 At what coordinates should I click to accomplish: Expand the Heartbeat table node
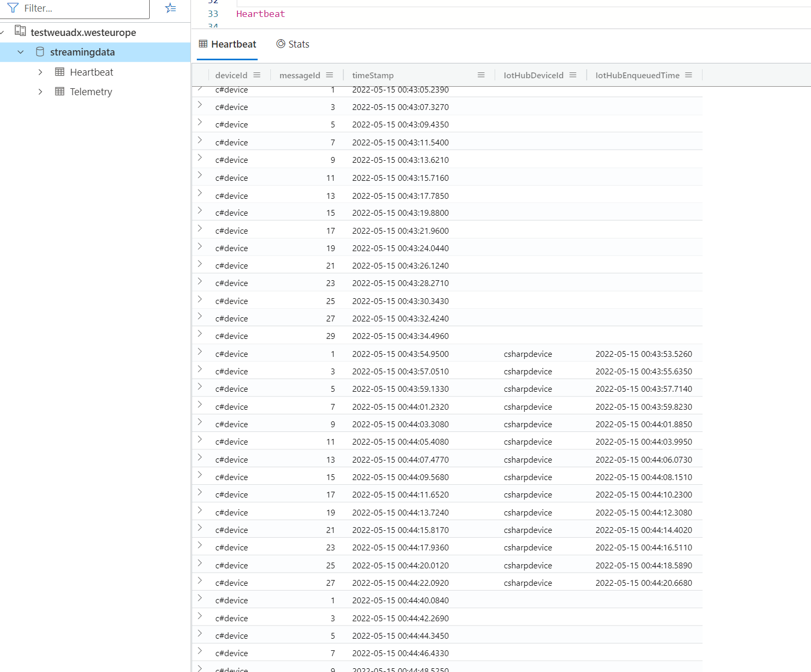point(40,72)
